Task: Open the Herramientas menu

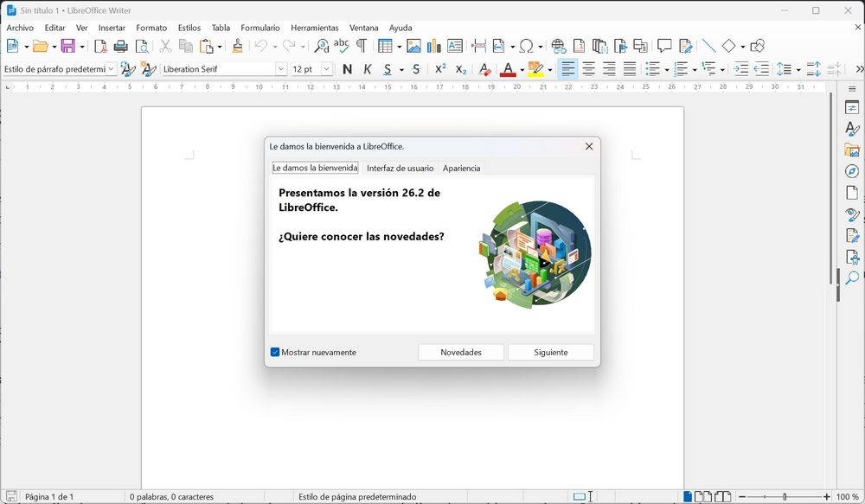Action: pos(314,27)
